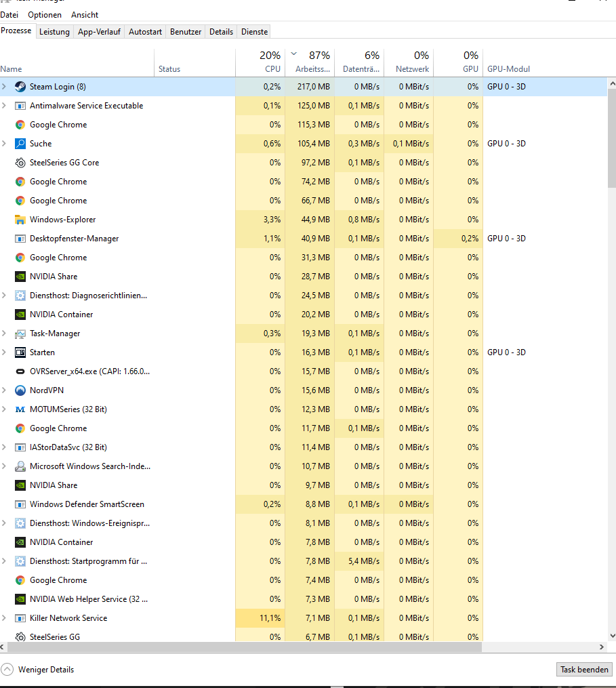Screen dimensions: 616x688
Task: Sort by the GPU-Modul column header
Action: coord(546,62)
